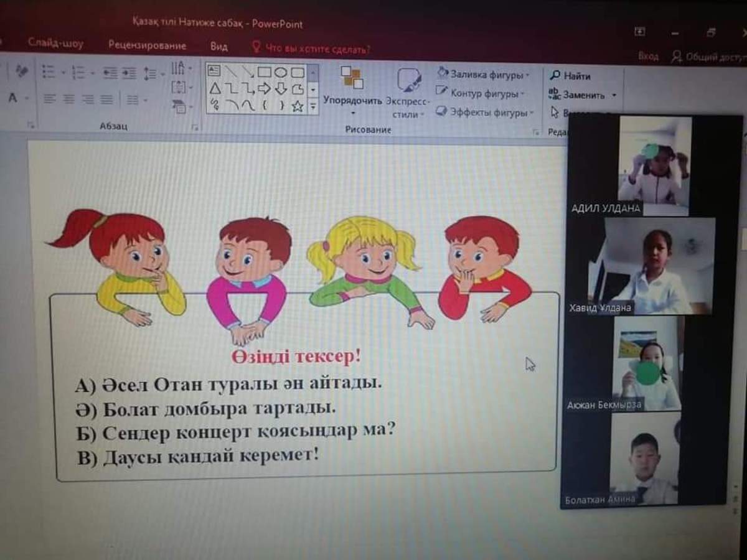Toggle justify text alignment
The image size is (747, 560).
[107, 99]
